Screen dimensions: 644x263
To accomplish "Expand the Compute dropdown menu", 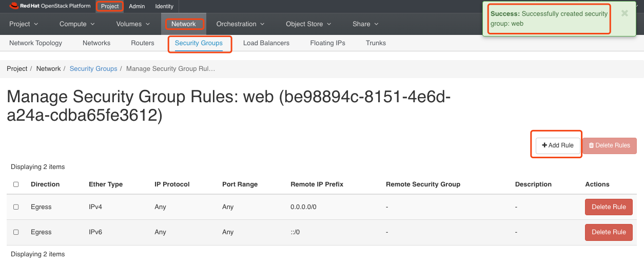I will (x=77, y=24).
